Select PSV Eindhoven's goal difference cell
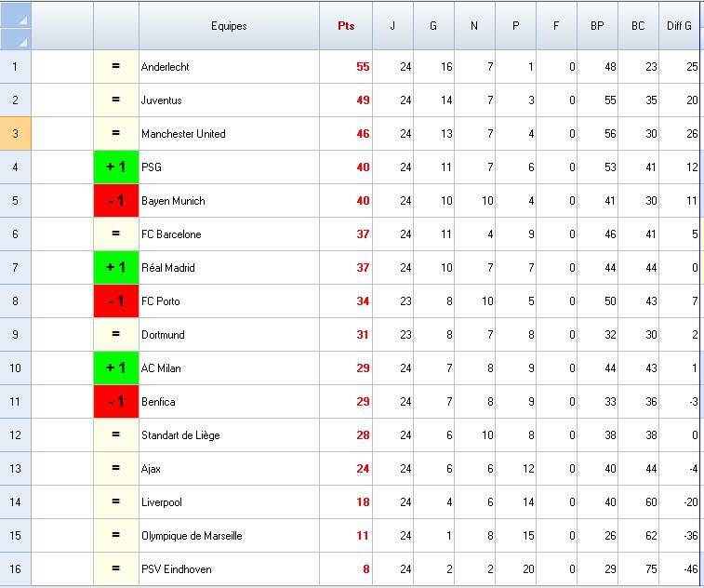This screenshot has height=588, width=704. (x=680, y=569)
